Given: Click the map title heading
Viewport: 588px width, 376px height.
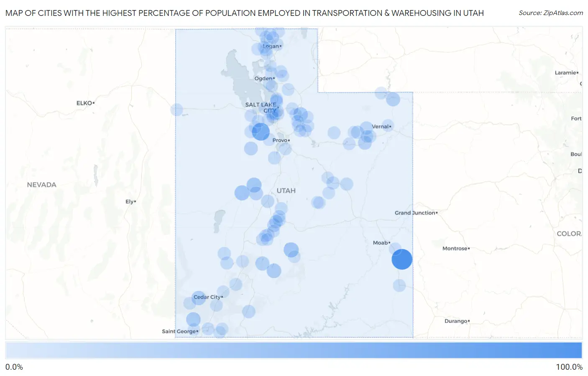Looking at the screenshot, I should pyautogui.click(x=245, y=13).
